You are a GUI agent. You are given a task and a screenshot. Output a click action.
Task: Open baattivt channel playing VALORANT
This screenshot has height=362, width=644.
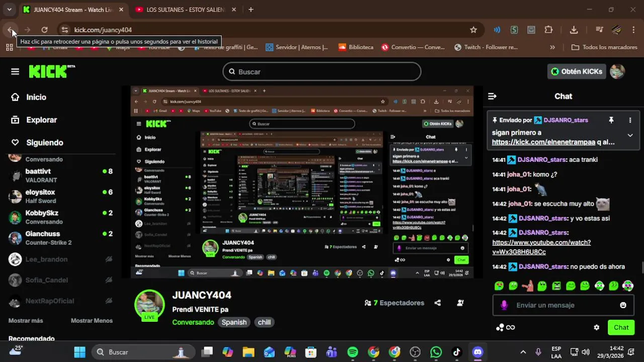[60, 175]
